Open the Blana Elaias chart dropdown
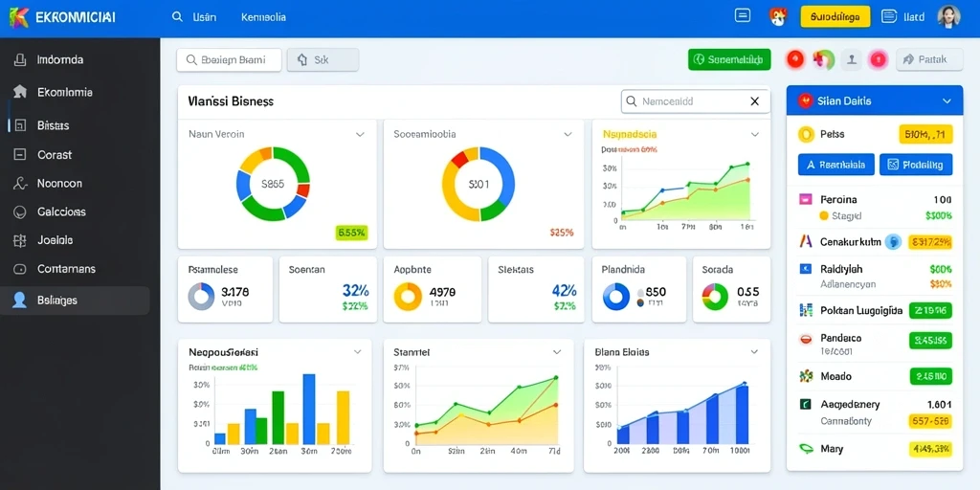980x490 pixels. pyautogui.click(x=755, y=352)
